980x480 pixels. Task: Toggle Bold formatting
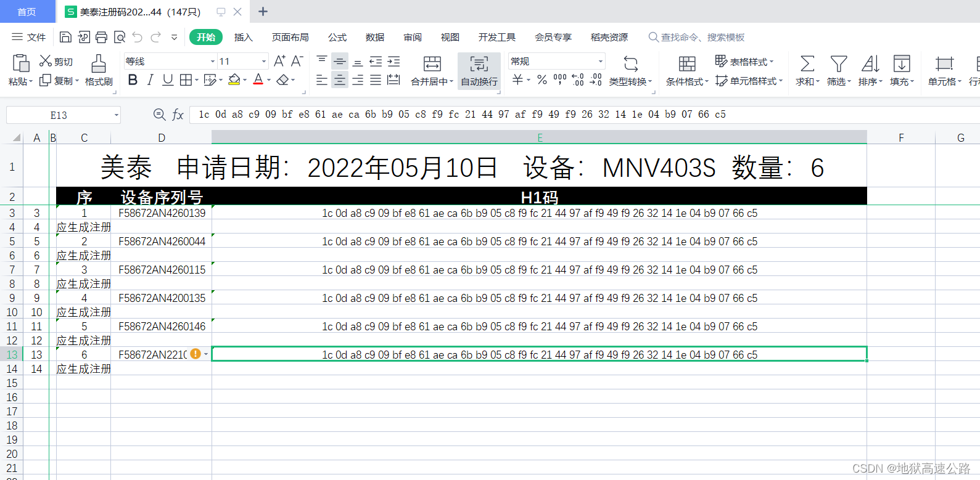[133, 80]
